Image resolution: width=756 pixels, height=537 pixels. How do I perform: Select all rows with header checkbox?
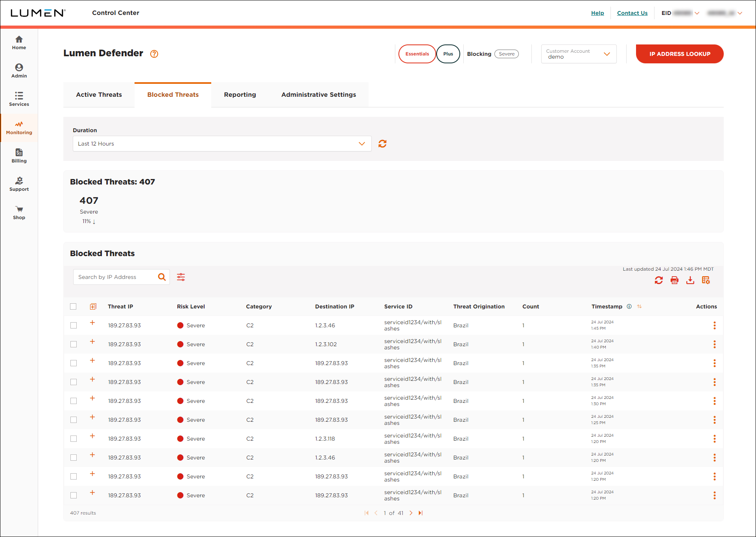pos(73,306)
